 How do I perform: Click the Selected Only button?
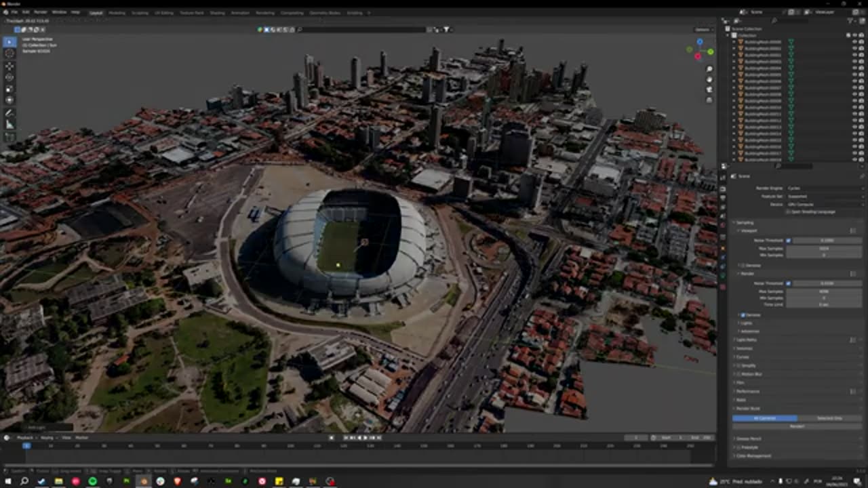[829, 418]
